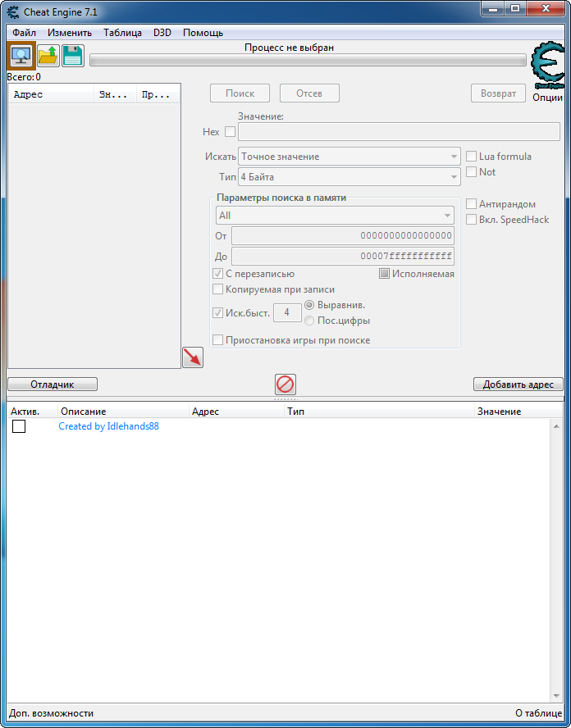The height and width of the screenshot is (728, 571).
Task: Open a cheat table folder icon
Action: point(48,57)
